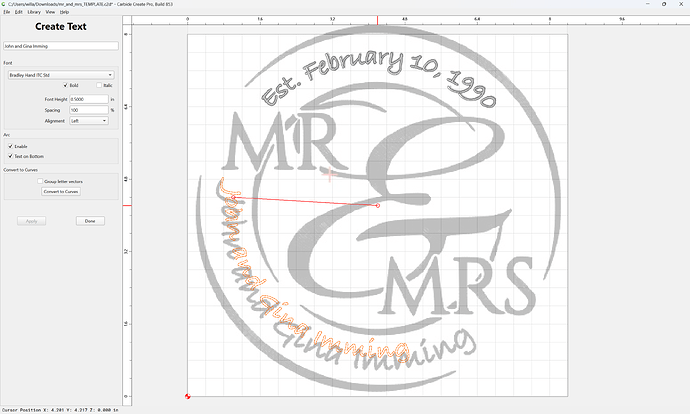Open the Library menu
This screenshot has height=414, width=690.
pyautogui.click(x=34, y=12)
